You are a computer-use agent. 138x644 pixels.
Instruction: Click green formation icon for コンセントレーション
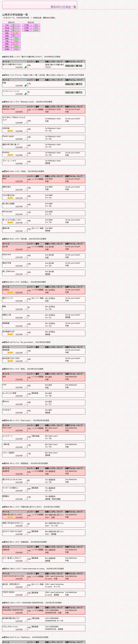[25, 93]
